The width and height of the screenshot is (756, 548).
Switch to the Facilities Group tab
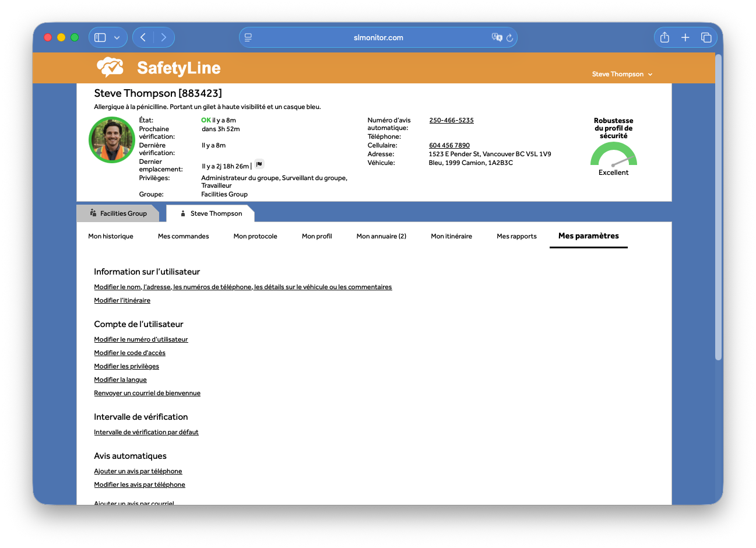118,213
